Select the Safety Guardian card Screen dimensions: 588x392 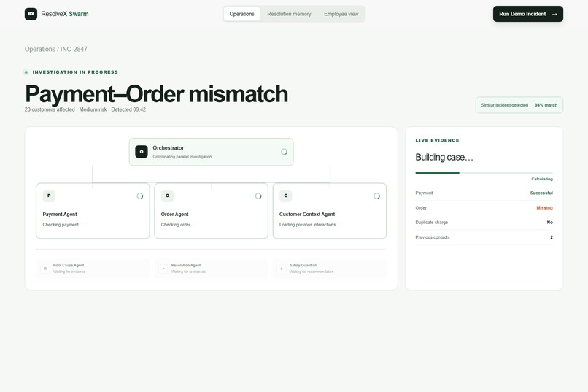click(x=330, y=269)
